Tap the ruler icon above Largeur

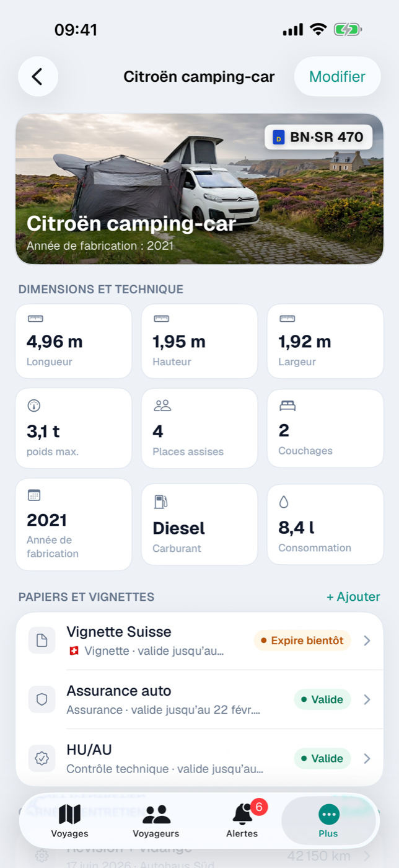tap(287, 319)
